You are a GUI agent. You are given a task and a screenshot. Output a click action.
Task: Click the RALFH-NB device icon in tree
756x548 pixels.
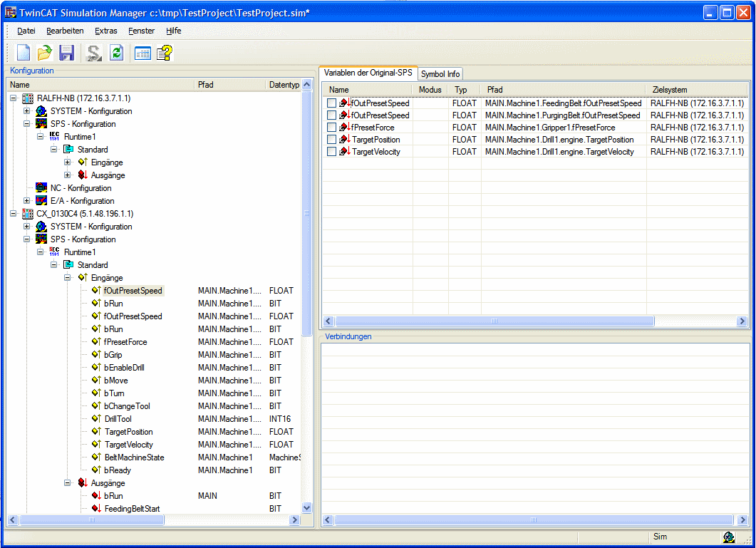[28, 98]
